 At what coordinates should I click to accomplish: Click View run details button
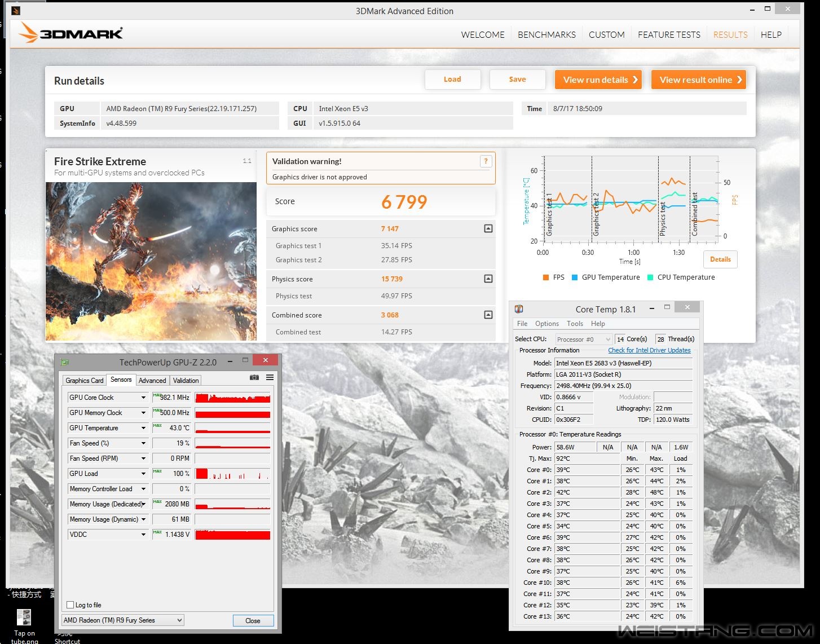tap(599, 80)
